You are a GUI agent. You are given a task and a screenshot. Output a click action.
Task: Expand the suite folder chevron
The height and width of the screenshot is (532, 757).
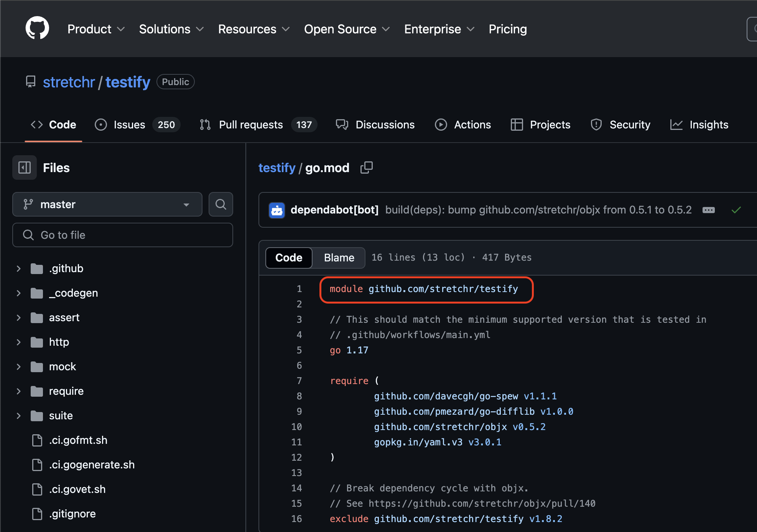18,416
